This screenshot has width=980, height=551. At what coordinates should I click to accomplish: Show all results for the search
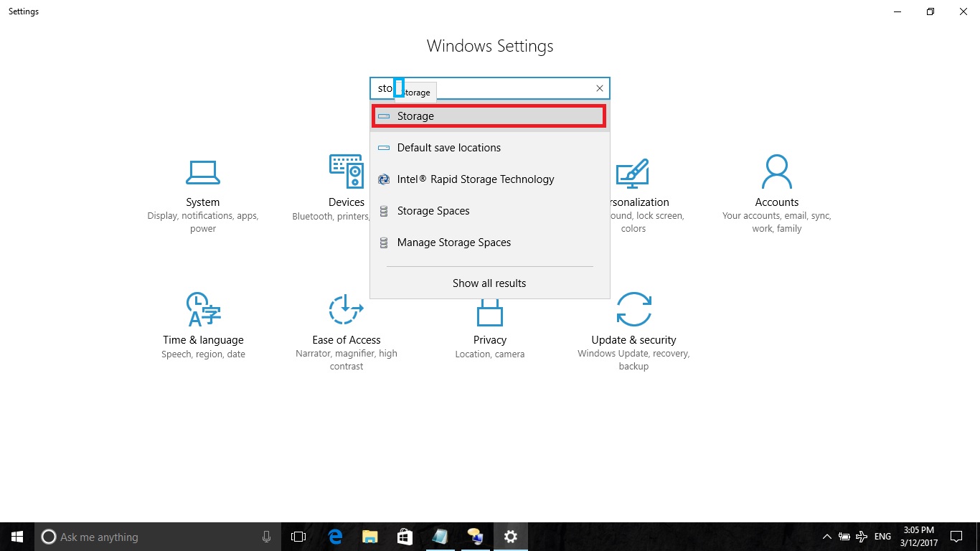pos(489,283)
